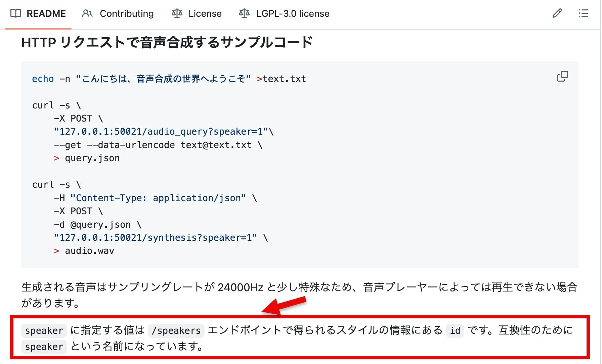The width and height of the screenshot is (602, 364).
Task: Click the query.json output line
Action: point(87,158)
